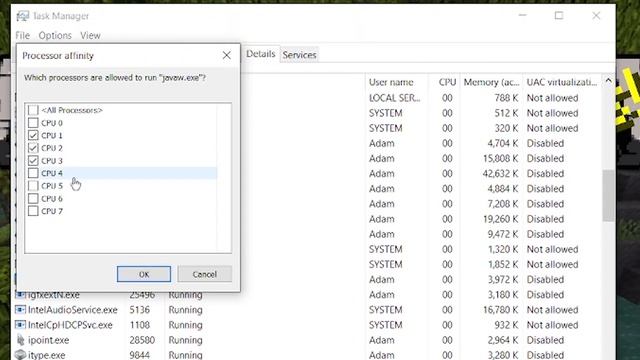Image resolution: width=640 pixels, height=360 pixels.
Task: Close the Task Manager window
Action: click(596, 16)
